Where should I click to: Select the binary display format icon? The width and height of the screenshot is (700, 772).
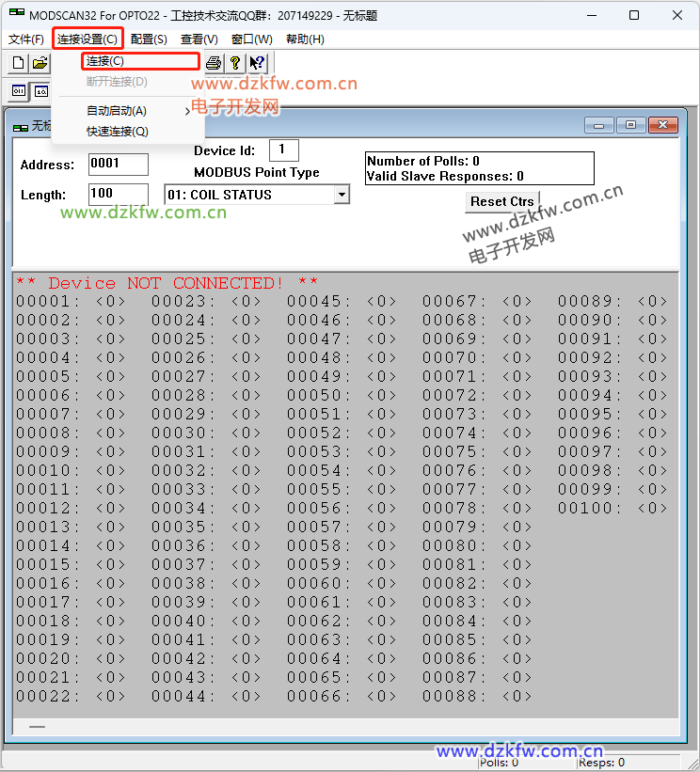(x=19, y=91)
